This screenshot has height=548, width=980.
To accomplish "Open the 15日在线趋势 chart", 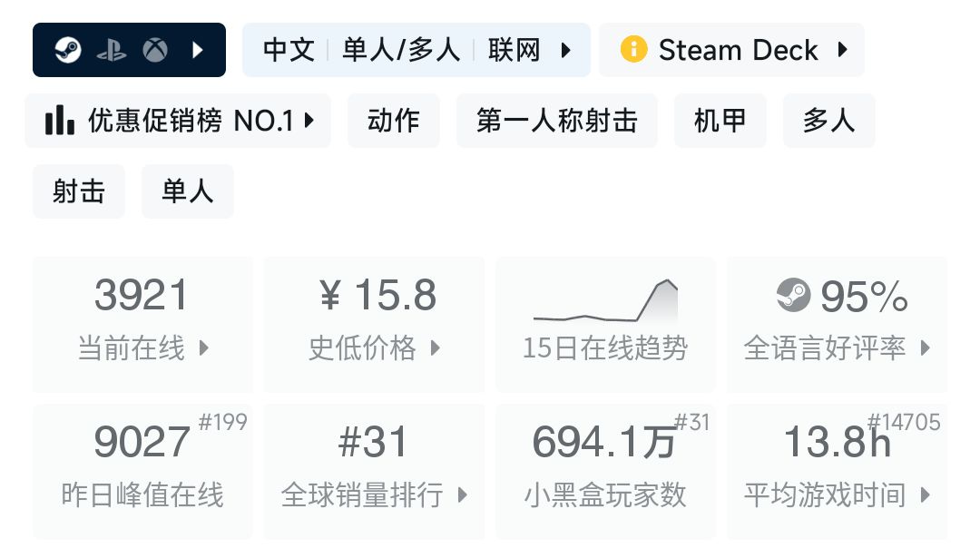I will click(x=605, y=324).
